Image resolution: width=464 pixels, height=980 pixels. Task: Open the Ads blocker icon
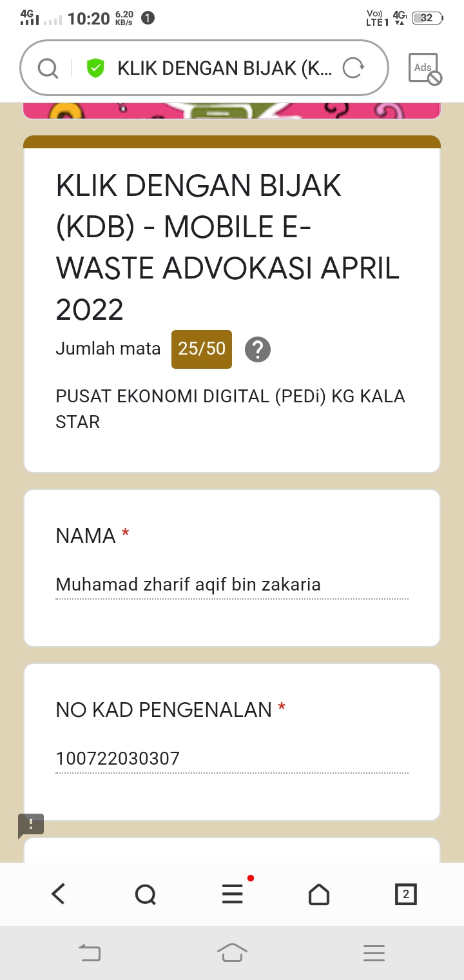point(425,68)
